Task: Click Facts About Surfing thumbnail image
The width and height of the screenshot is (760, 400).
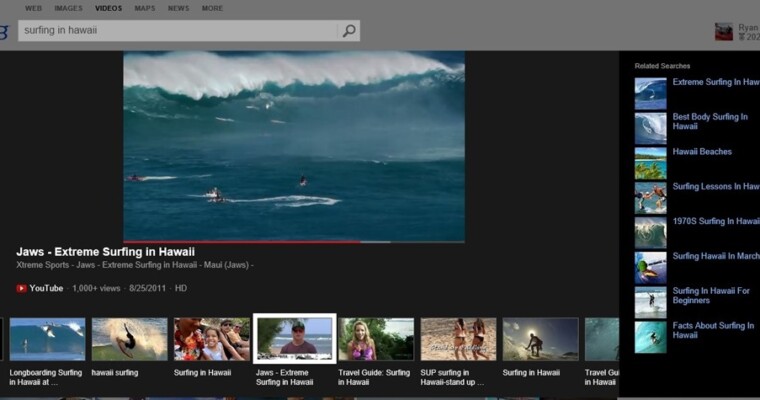Action: 650,337
